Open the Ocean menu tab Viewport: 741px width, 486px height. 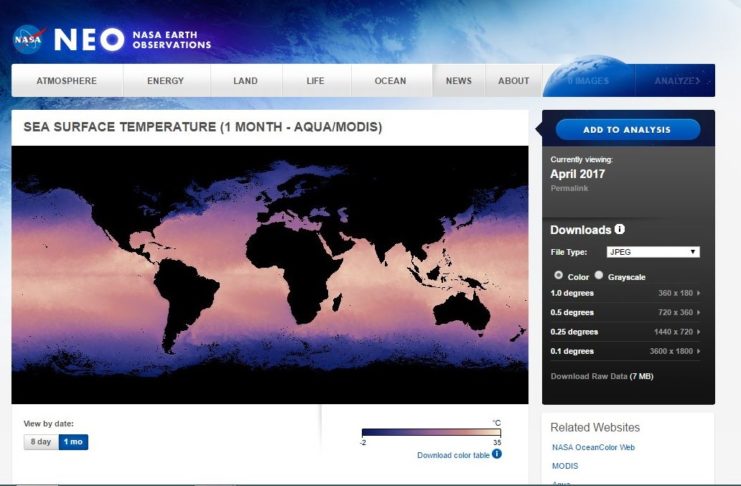pyautogui.click(x=390, y=81)
